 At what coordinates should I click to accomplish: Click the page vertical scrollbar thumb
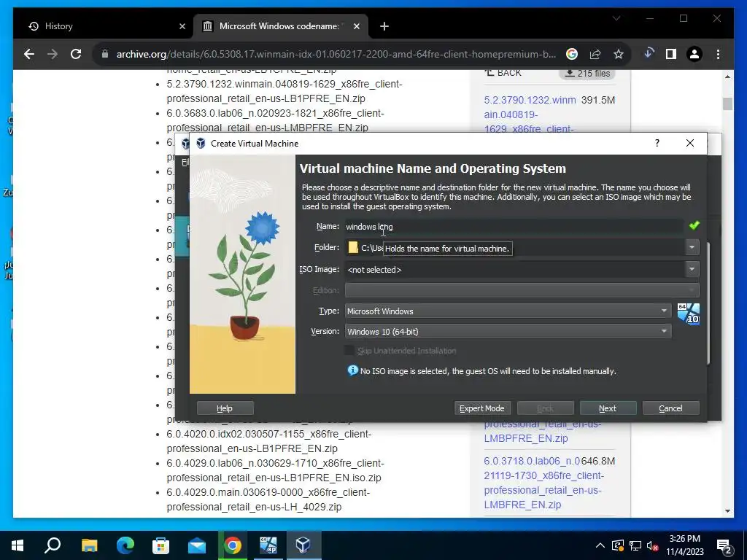click(727, 104)
